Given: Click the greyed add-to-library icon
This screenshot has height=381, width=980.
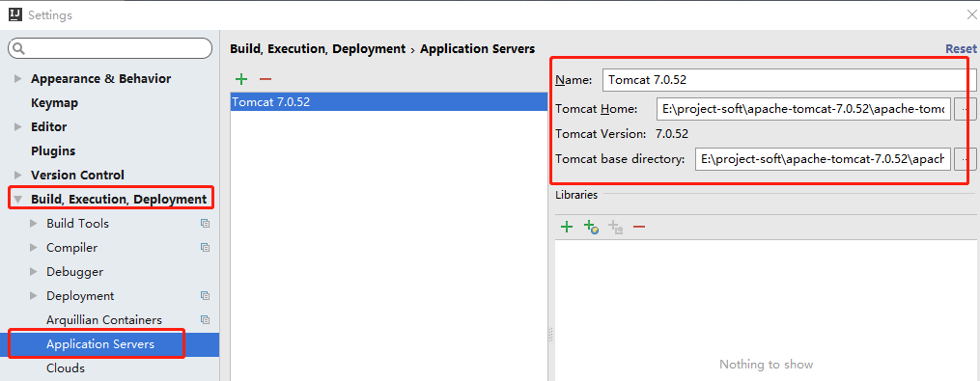Looking at the screenshot, I should coord(615,227).
